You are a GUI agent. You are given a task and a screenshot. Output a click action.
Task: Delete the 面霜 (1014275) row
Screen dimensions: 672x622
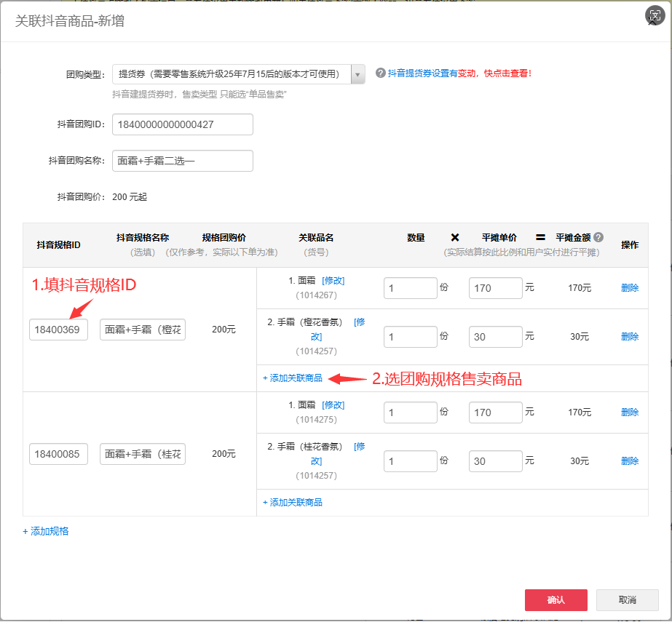pyautogui.click(x=630, y=412)
